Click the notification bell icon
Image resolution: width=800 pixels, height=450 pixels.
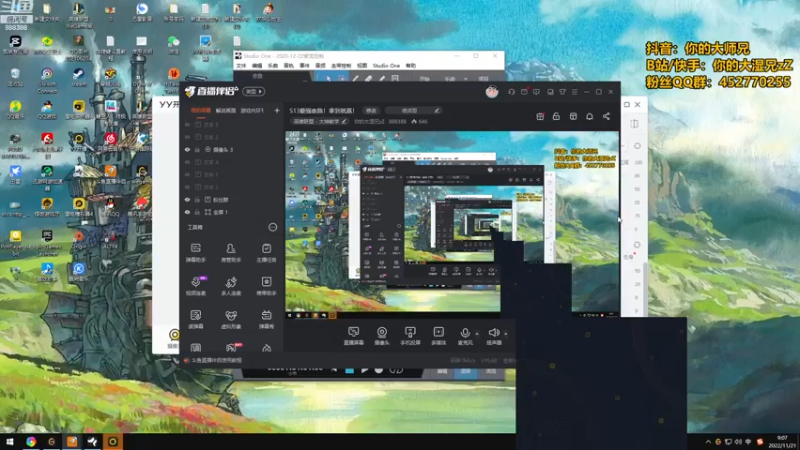pyautogui.click(x=589, y=116)
